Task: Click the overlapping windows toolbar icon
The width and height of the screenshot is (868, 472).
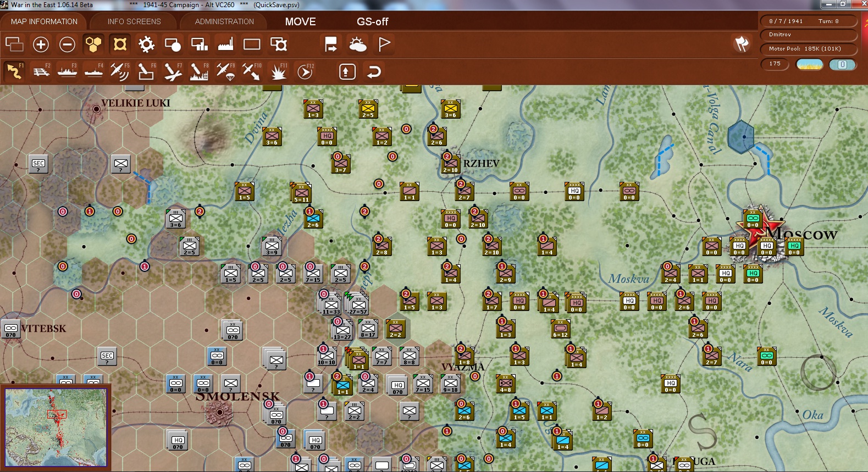Action: pos(14,44)
